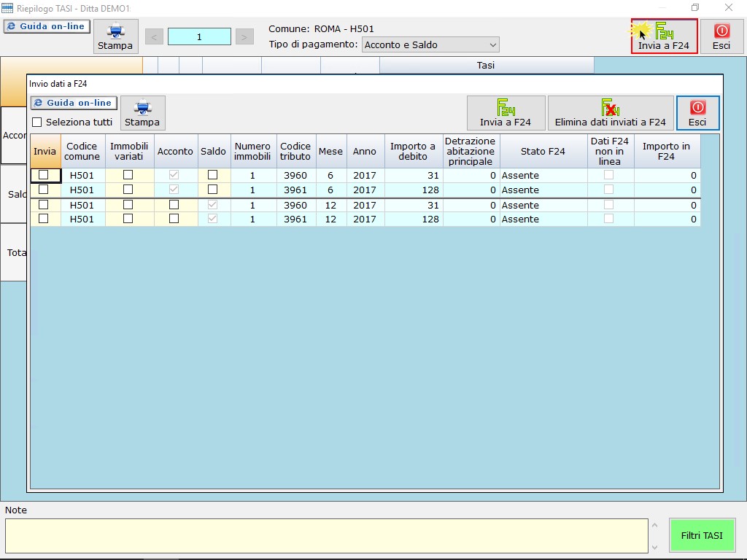The width and height of the screenshot is (747, 560).
Task: Enable the Seleziona tutti checkbox
Action: pyautogui.click(x=37, y=122)
